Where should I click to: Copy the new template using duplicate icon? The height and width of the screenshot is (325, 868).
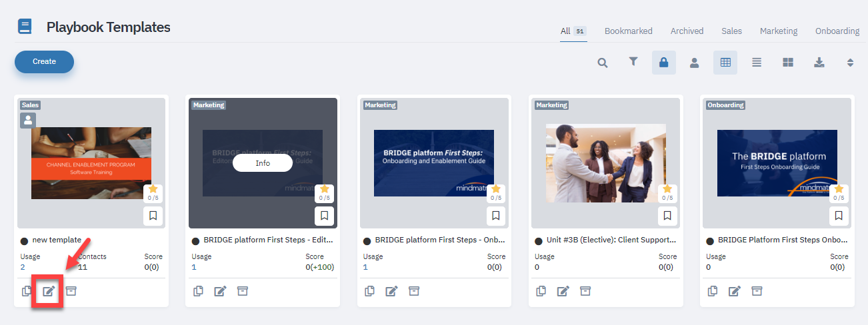[x=27, y=291]
